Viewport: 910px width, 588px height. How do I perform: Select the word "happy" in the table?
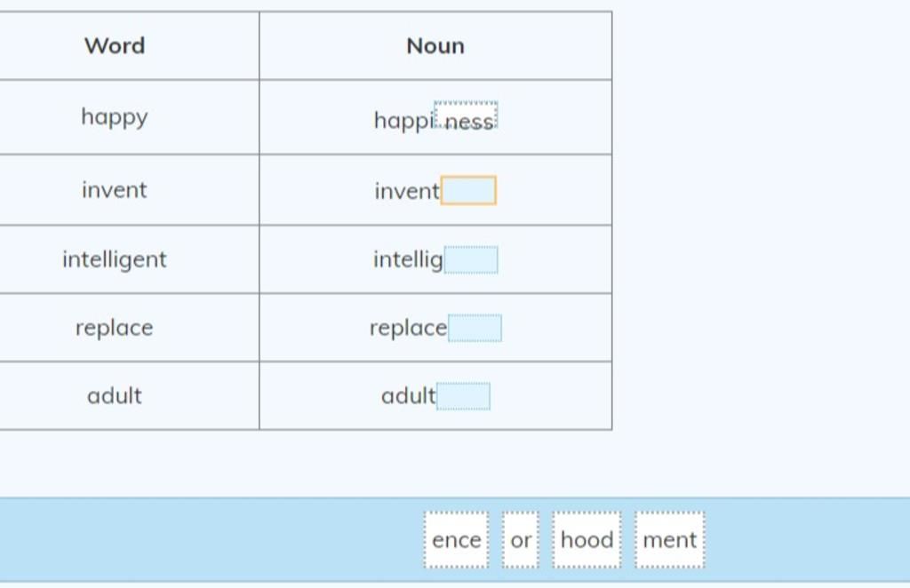(x=115, y=118)
